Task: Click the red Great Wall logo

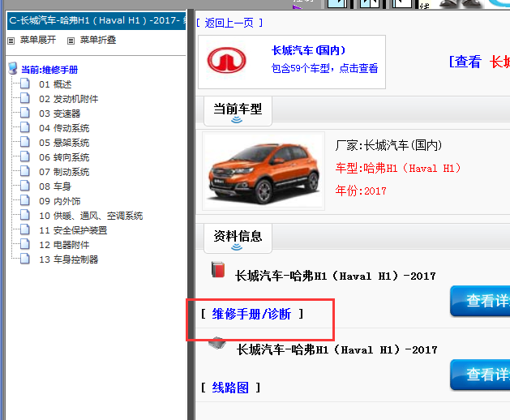Action: [227, 61]
